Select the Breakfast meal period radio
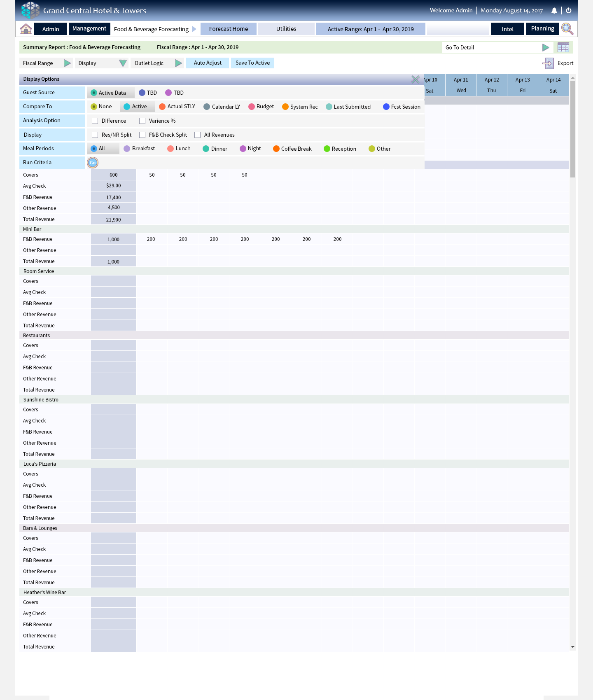 click(127, 149)
